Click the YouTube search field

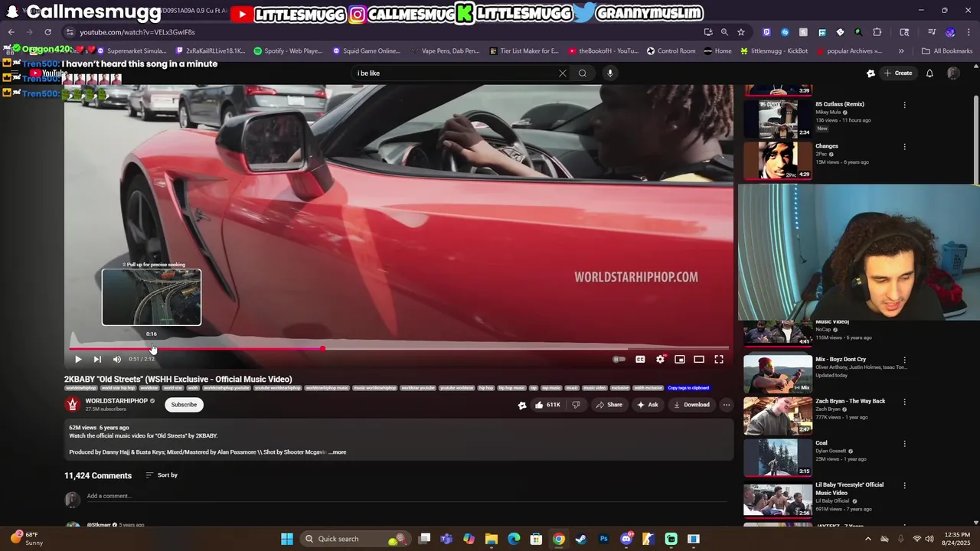coord(456,73)
